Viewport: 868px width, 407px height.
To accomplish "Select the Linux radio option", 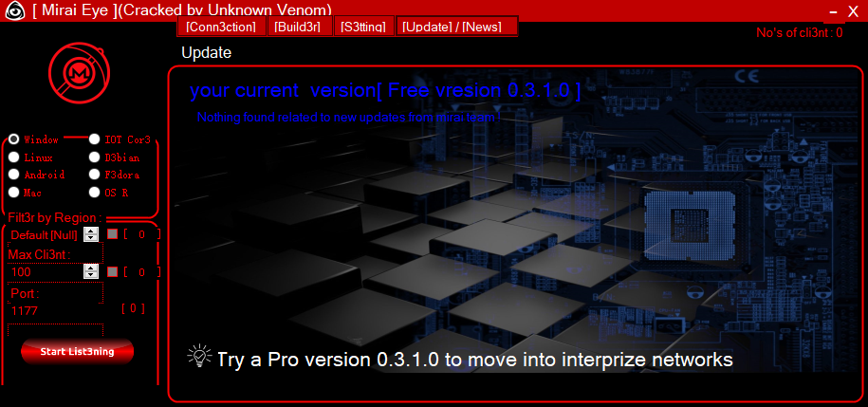I will (x=14, y=157).
